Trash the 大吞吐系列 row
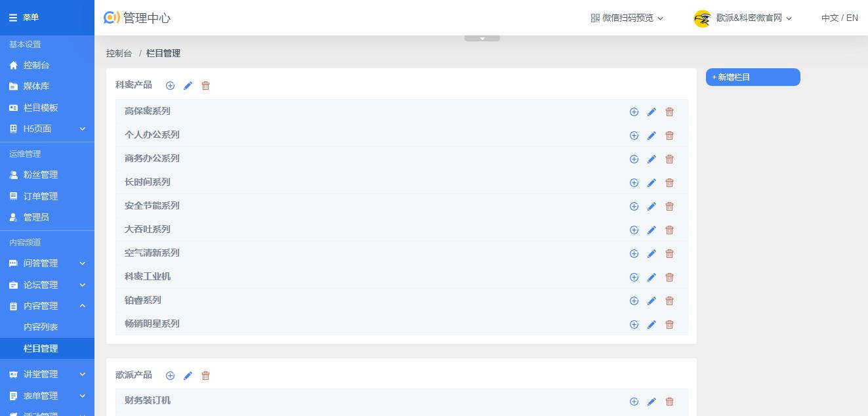 point(669,230)
